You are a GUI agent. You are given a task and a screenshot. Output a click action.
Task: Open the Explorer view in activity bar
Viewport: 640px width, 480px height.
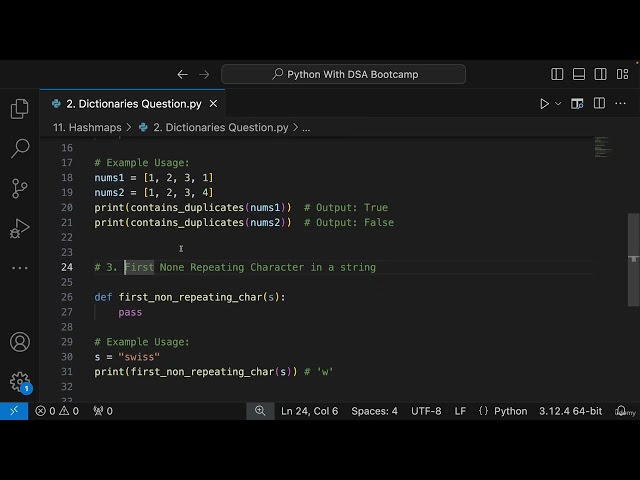tap(20, 109)
